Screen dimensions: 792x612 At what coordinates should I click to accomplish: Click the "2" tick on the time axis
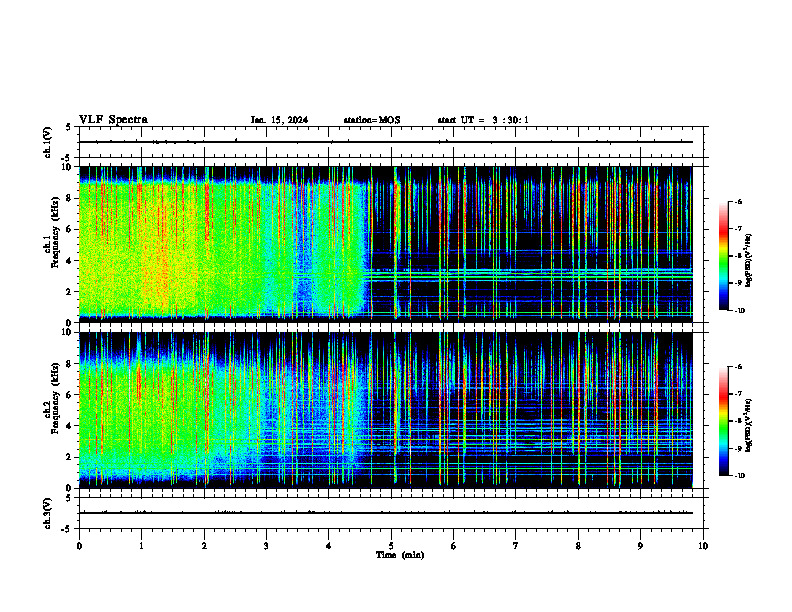(x=204, y=546)
